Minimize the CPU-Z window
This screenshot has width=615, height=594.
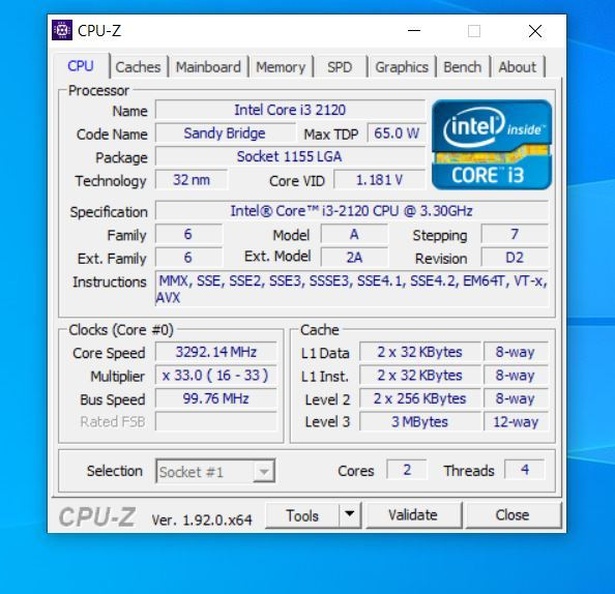click(x=414, y=31)
